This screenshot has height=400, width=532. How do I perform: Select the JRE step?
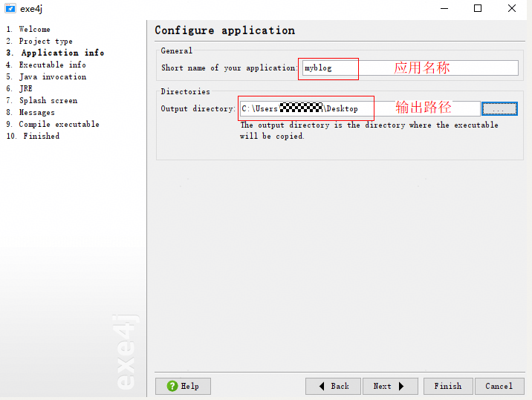(19, 88)
